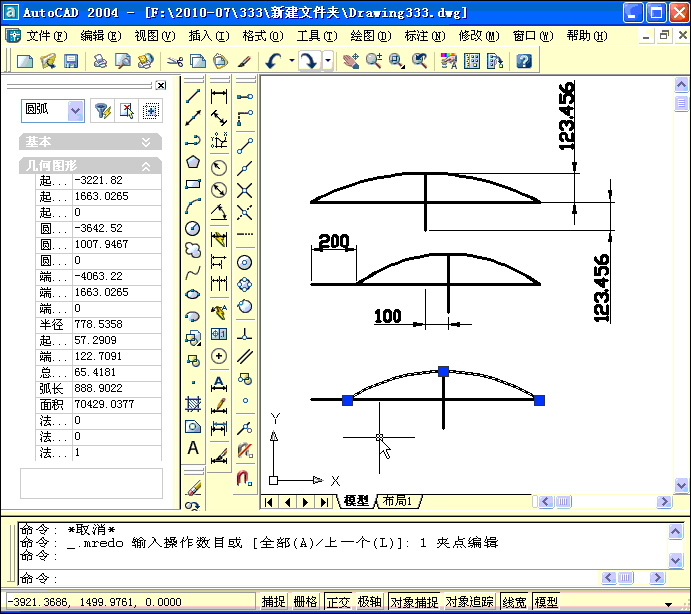Open a file with Open icon
This screenshot has width=691, height=614.
coord(48,61)
